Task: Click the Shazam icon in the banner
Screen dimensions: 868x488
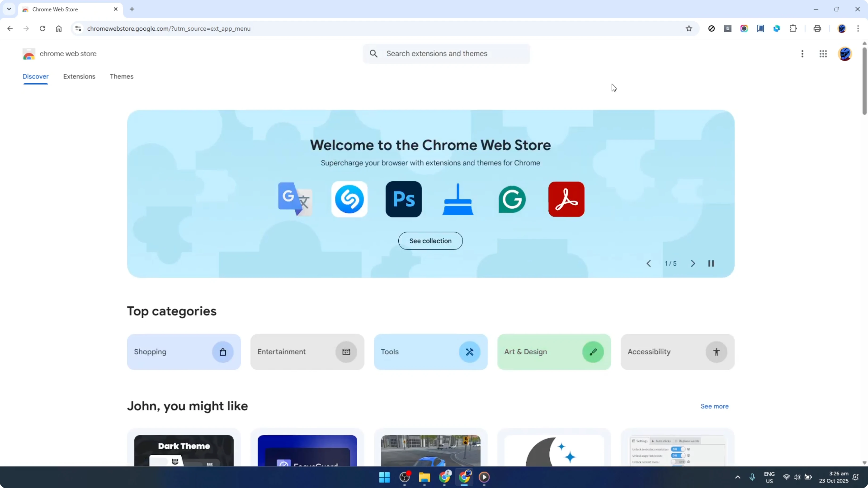Action: pos(349,199)
